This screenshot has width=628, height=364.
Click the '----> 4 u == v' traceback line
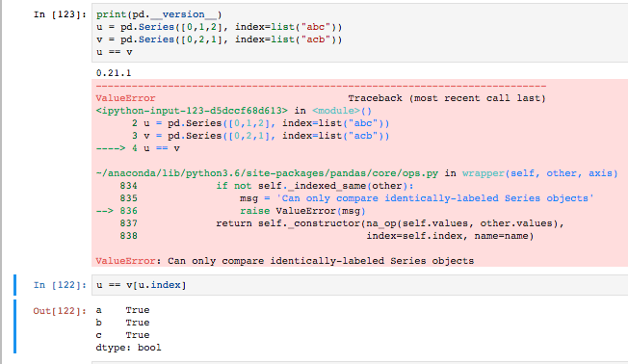click(x=138, y=148)
